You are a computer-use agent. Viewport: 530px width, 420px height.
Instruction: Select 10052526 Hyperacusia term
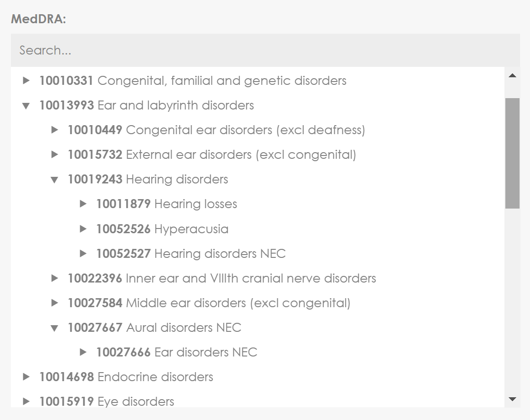point(162,229)
